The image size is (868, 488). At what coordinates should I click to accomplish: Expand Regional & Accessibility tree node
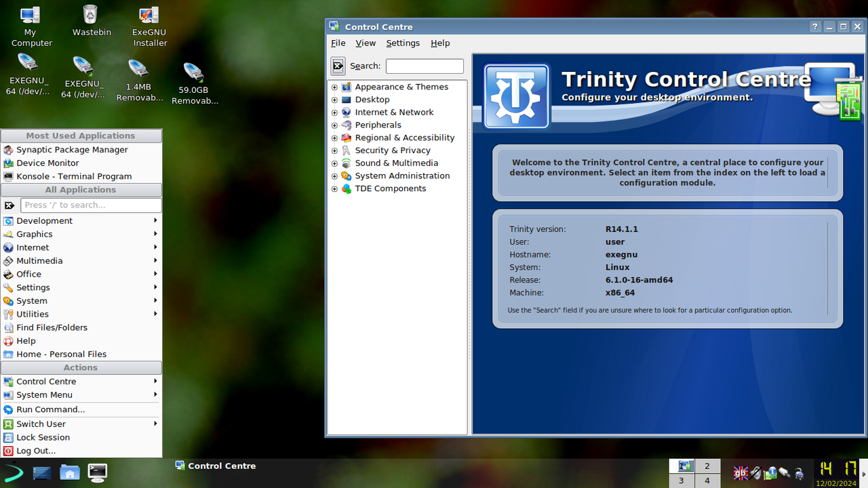(334, 138)
